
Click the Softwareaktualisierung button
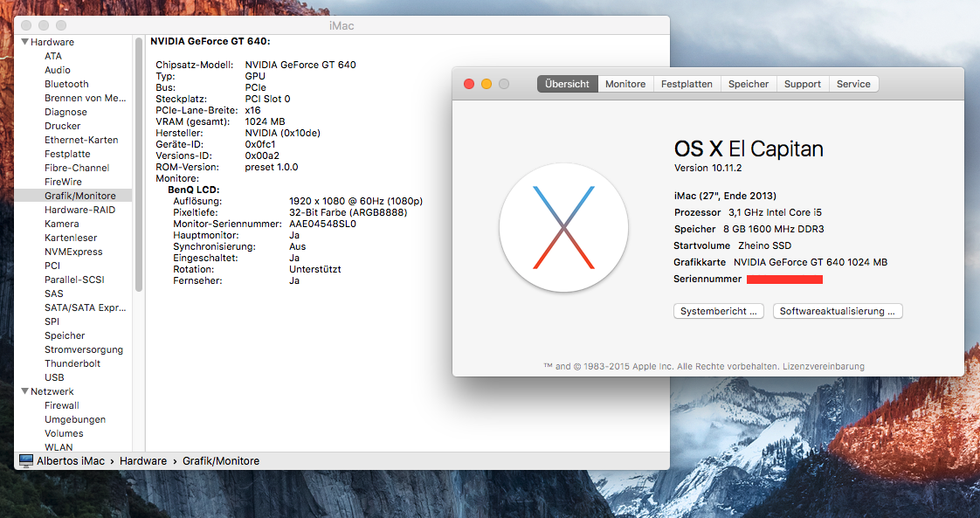coord(838,311)
